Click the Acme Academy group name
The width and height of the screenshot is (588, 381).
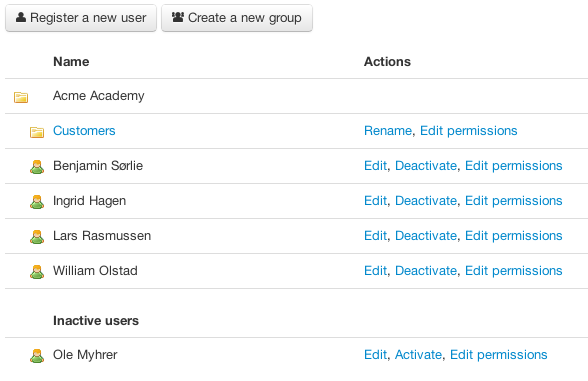pos(99,96)
